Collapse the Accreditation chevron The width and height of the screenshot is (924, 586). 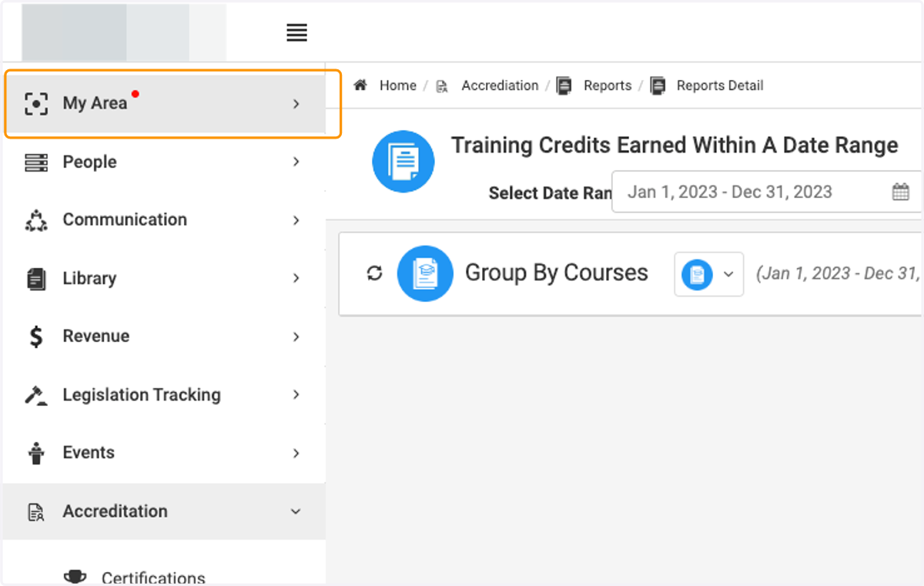click(296, 511)
